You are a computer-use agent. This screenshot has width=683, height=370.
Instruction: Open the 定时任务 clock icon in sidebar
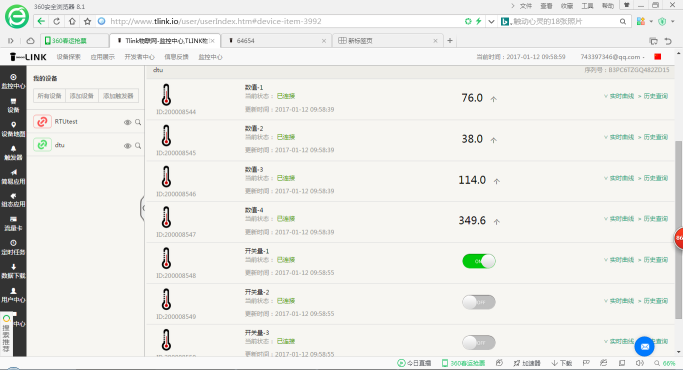13,243
